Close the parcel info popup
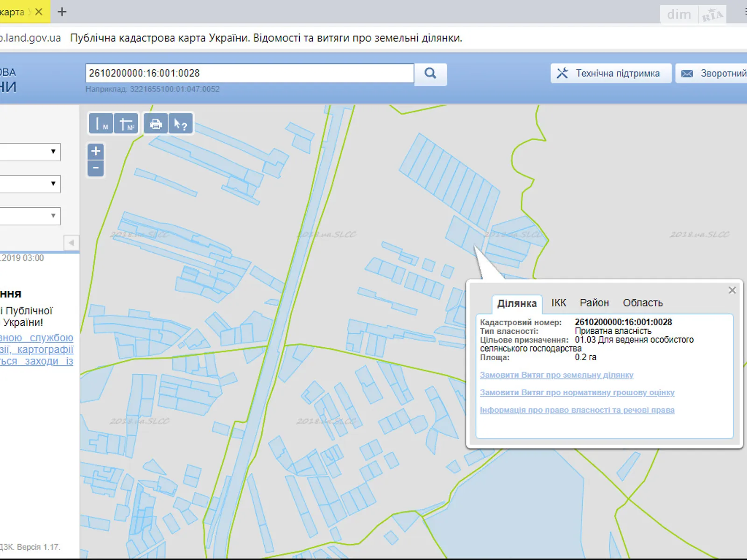Screen dimensions: 747x560 [732, 290]
